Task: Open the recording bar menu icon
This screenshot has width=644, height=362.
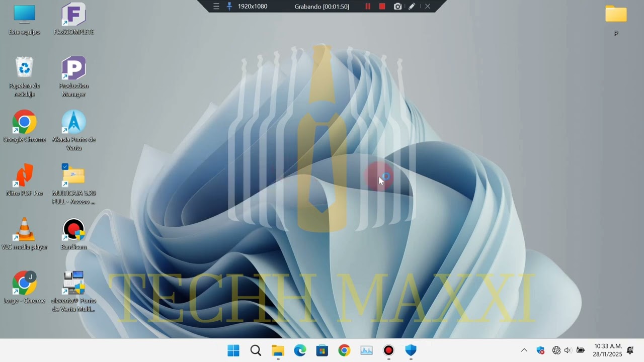Action: click(x=216, y=7)
